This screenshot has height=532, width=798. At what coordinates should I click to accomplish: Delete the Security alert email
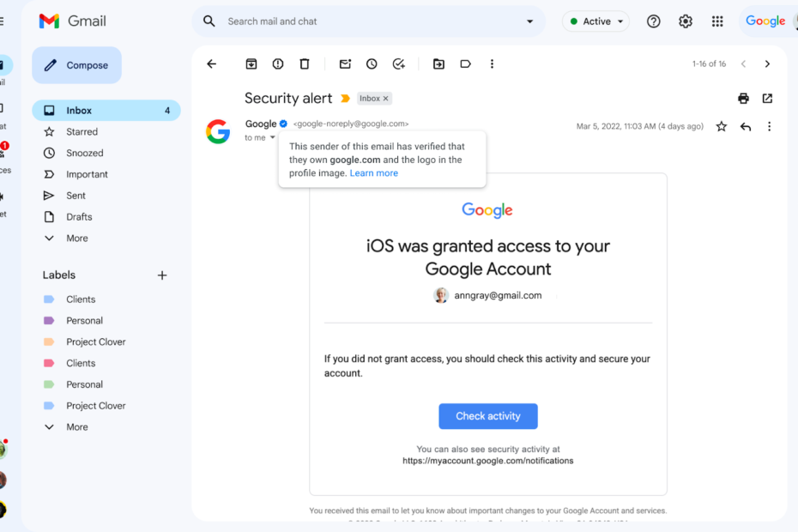[305, 64]
